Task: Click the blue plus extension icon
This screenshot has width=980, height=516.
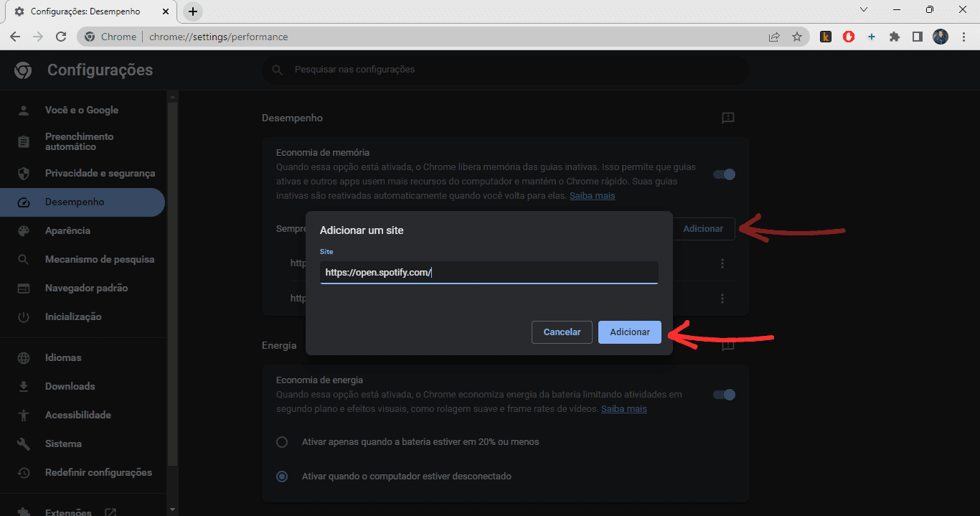Action: tap(872, 37)
